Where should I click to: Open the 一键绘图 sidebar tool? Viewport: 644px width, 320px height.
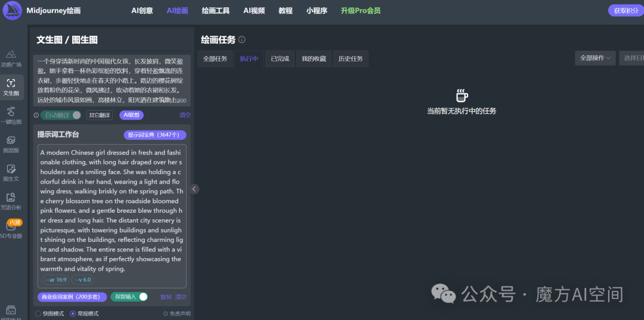click(x=11, y=114)
